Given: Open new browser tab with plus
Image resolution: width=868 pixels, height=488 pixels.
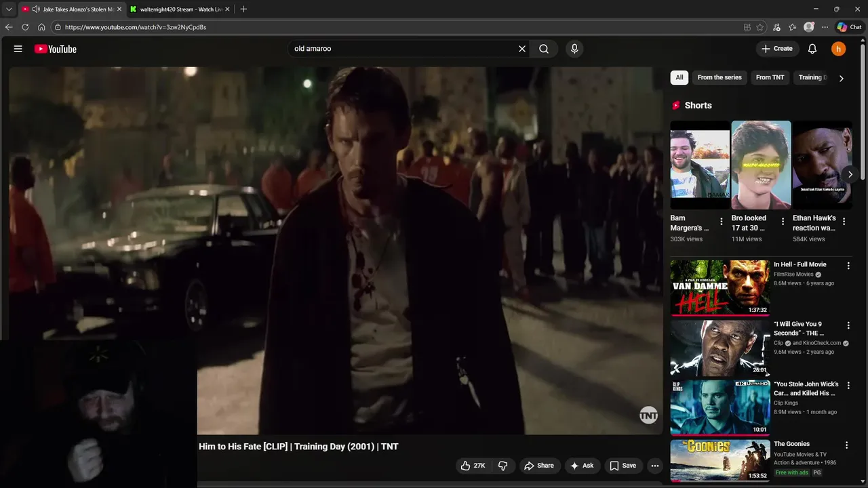Looking at the screenshot, I should 243,9.
